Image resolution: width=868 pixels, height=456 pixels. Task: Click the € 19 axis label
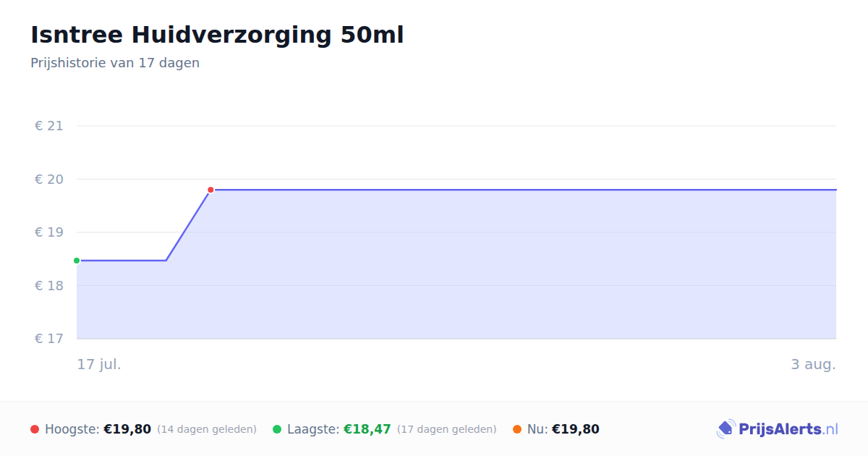point(49,232)
